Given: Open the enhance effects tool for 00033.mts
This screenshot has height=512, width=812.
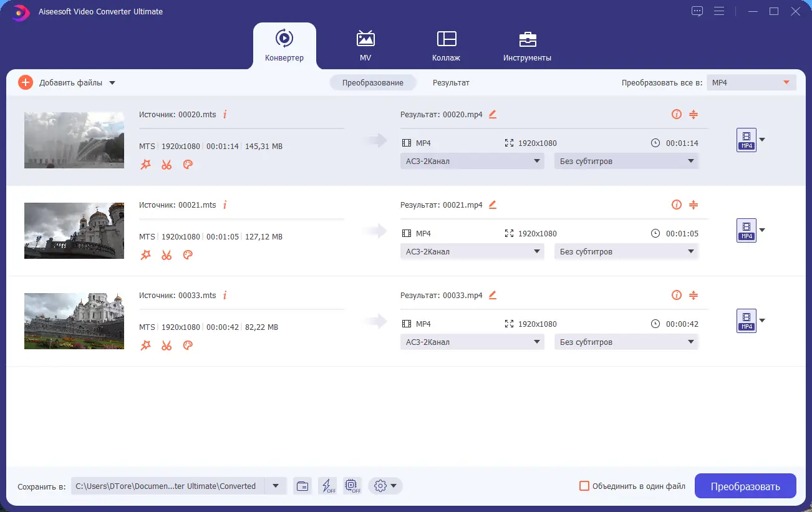Looking at the screenshot, I should coord(145,345).
